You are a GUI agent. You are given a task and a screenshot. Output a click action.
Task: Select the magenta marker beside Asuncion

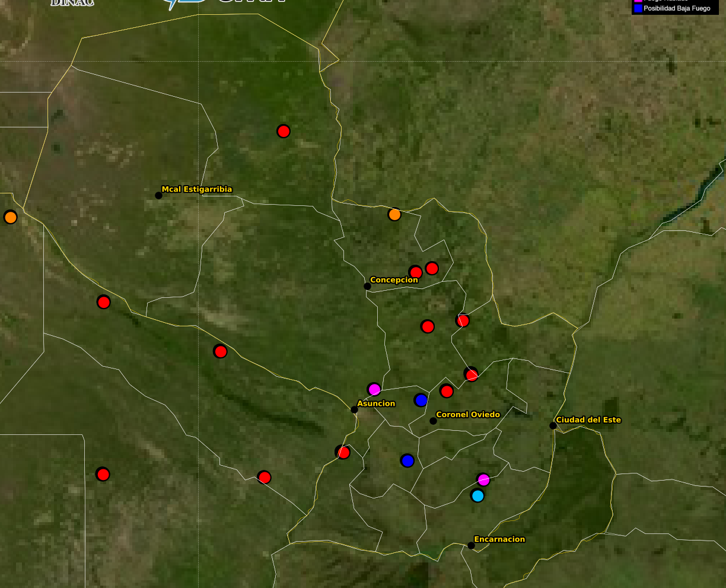click(374, 389)
